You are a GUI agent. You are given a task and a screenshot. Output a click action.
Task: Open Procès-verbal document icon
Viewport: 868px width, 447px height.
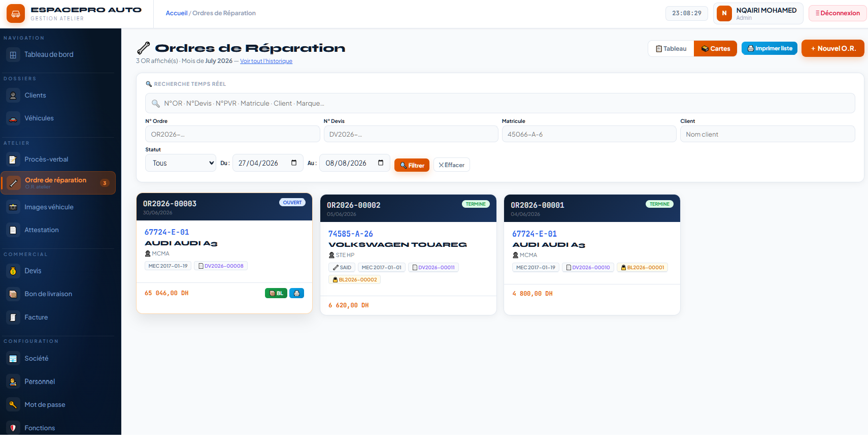pyautogui.click(x=13, y=159)
